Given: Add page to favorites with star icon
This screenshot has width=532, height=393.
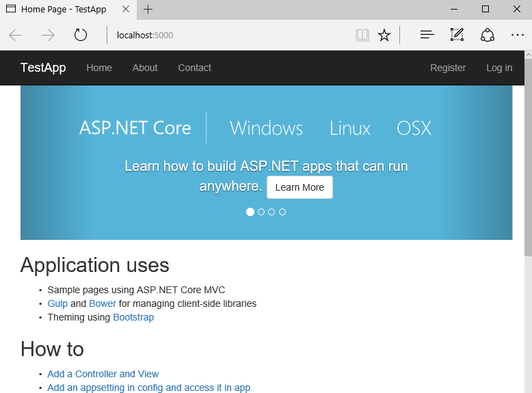Looking at the screenshot, I should [384, 36].
